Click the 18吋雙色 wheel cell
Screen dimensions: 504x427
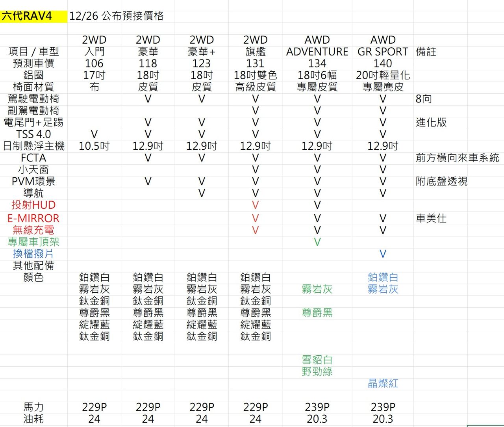tap(255, 75)
